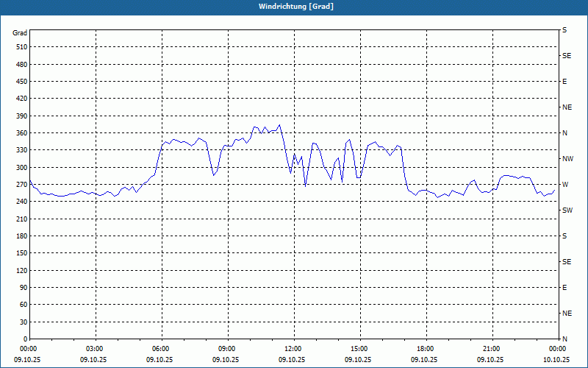Click the "21:00" time axis label
Image resolution: width=588 pixels, height=368 pixels.
tap(492, 349)
